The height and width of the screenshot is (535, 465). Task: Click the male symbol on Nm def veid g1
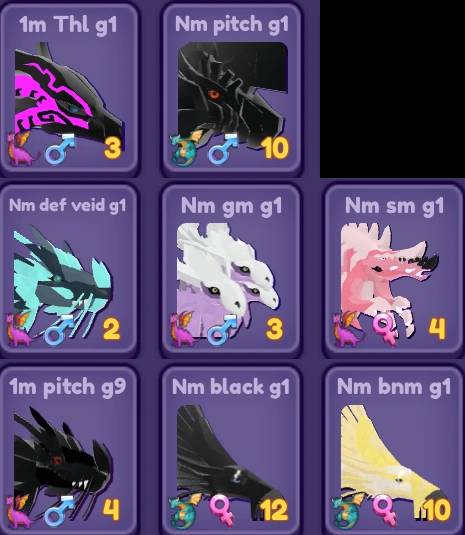[59, 330]
